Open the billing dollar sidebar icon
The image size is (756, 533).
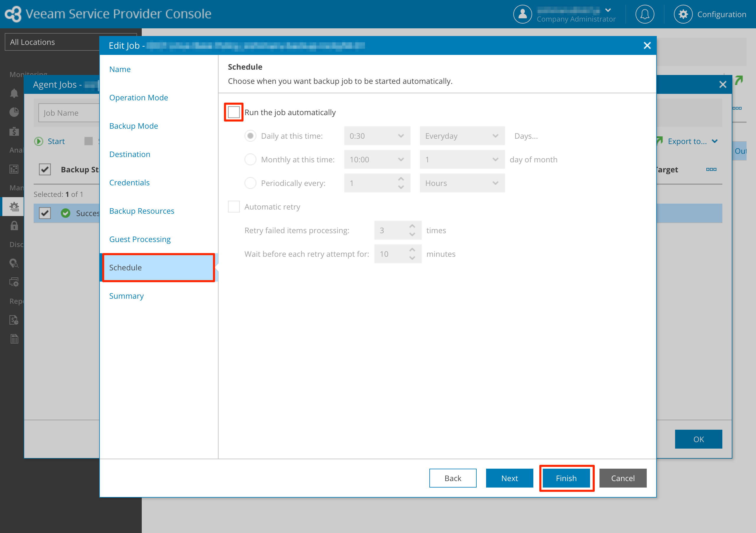click(14, 131)
